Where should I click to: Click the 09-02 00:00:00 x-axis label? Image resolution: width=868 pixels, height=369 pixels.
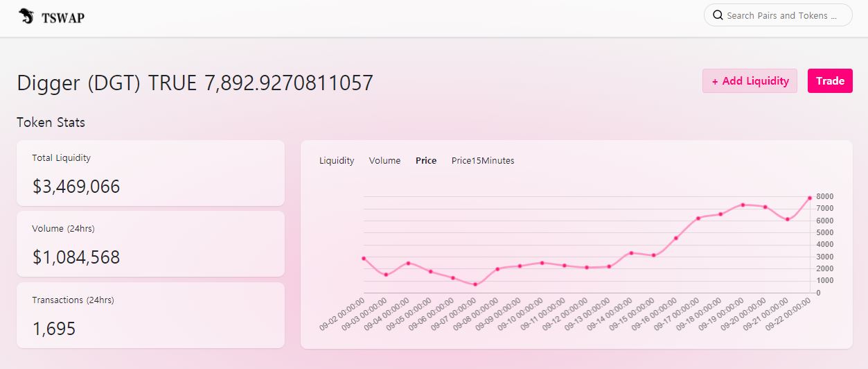(x=342, y=315)
